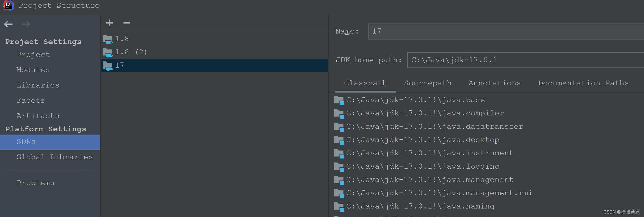The width and height of the screenshot is (644, 217).
Task: Remove selected SDK with minus icon
Action: (x=127, y=23)
